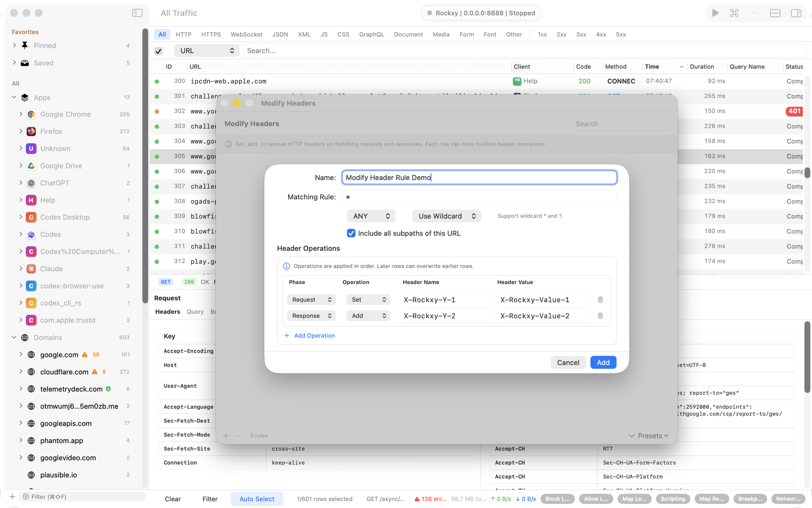Delete the X-Rockxy-Y-1 header operation
Image resolution: width=812 pixels, height=508 pixels.
[600, 299]
